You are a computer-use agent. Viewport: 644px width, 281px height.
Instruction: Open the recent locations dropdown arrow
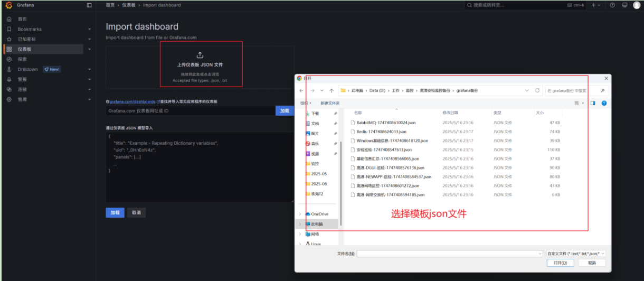coord(322,91)
